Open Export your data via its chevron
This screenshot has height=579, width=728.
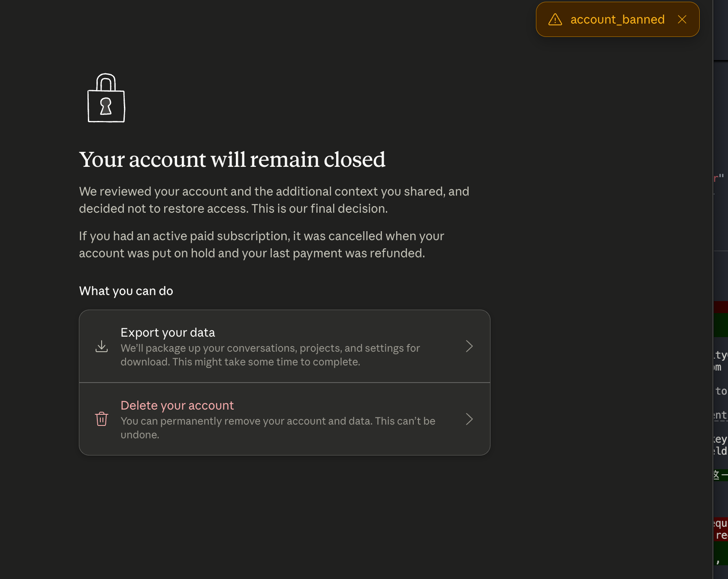click(x=469, y=346)
